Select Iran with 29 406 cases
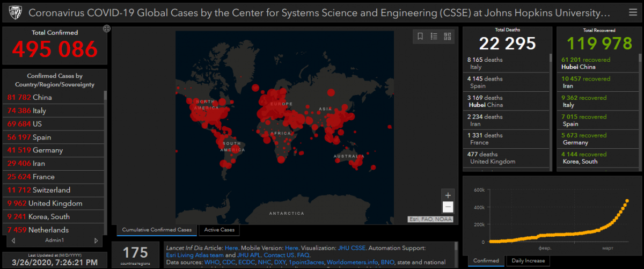 53,163
